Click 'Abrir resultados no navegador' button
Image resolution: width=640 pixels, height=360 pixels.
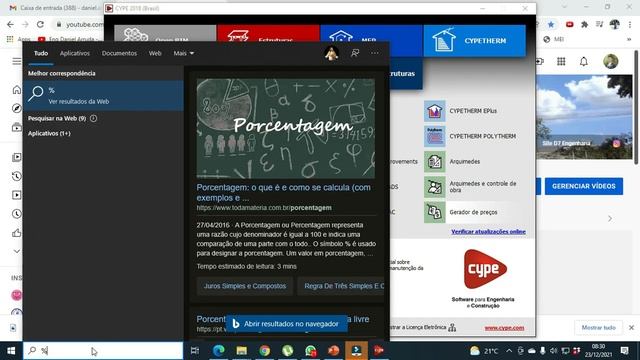[x=286, y=324]
